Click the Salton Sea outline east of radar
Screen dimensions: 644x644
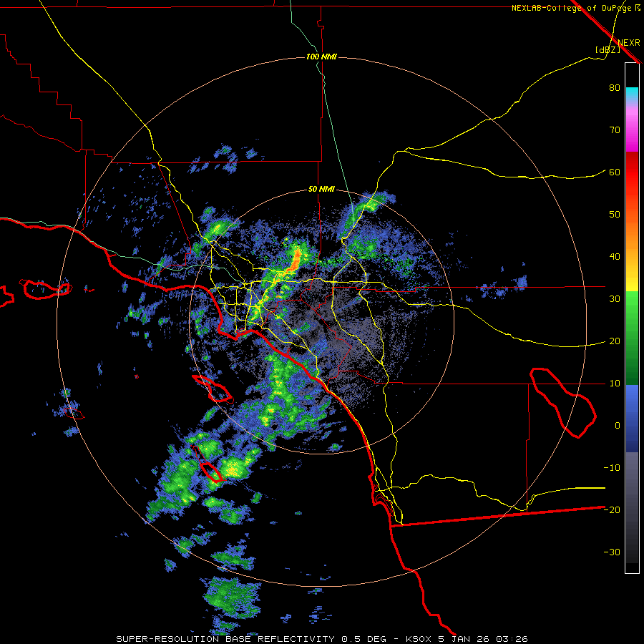pyautogui.click(x=562, y=402)
